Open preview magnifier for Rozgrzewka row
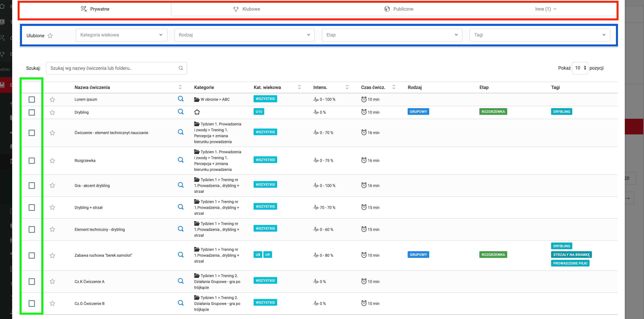 [181, 160]
